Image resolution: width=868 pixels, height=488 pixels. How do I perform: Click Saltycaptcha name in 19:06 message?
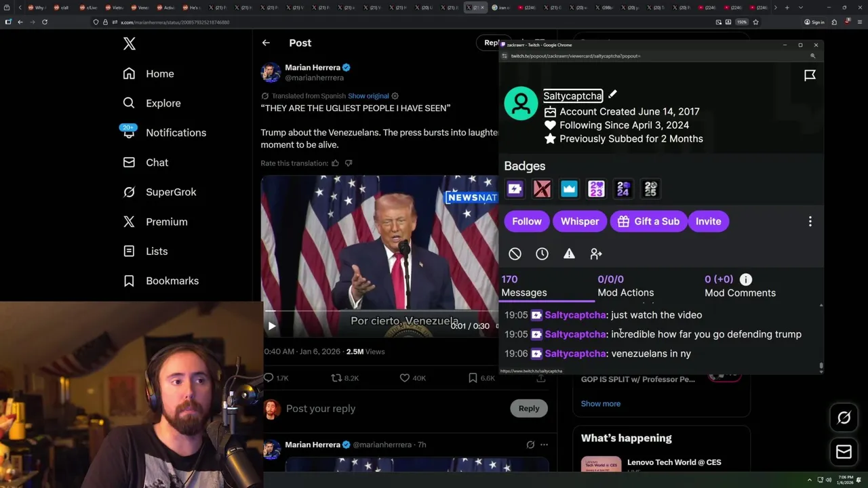575,354
